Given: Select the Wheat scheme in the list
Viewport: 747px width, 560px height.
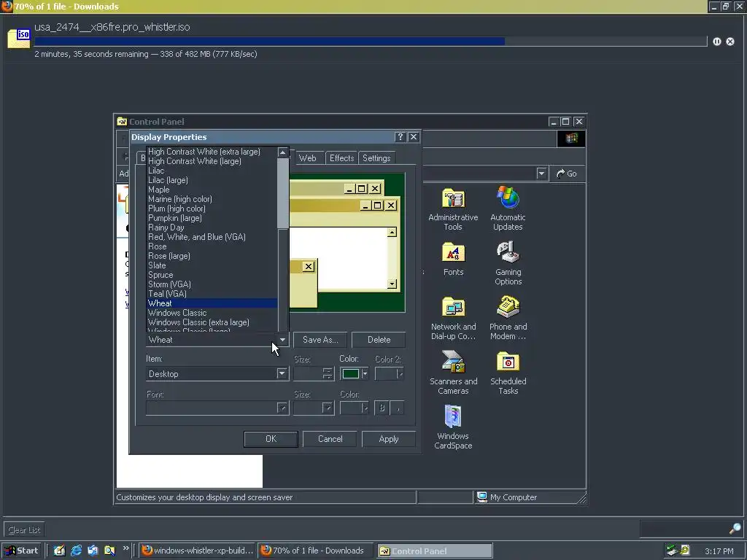Looking at the screenshot, I should (212, 303).
